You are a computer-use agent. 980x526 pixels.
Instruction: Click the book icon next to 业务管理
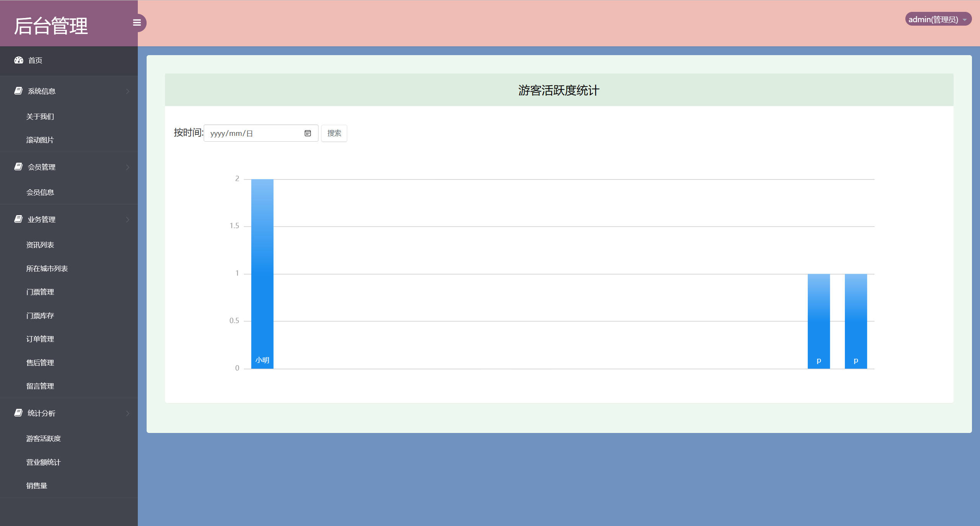[x=18, y=219]
